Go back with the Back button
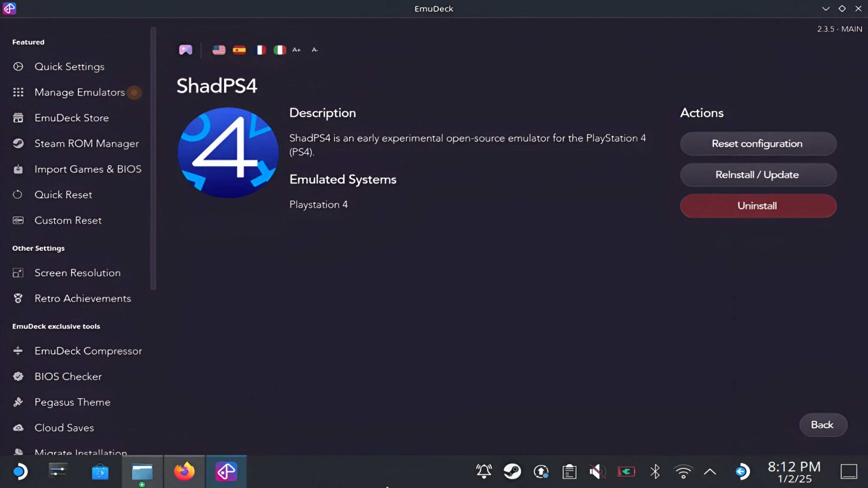 click(x=823, y=425)
